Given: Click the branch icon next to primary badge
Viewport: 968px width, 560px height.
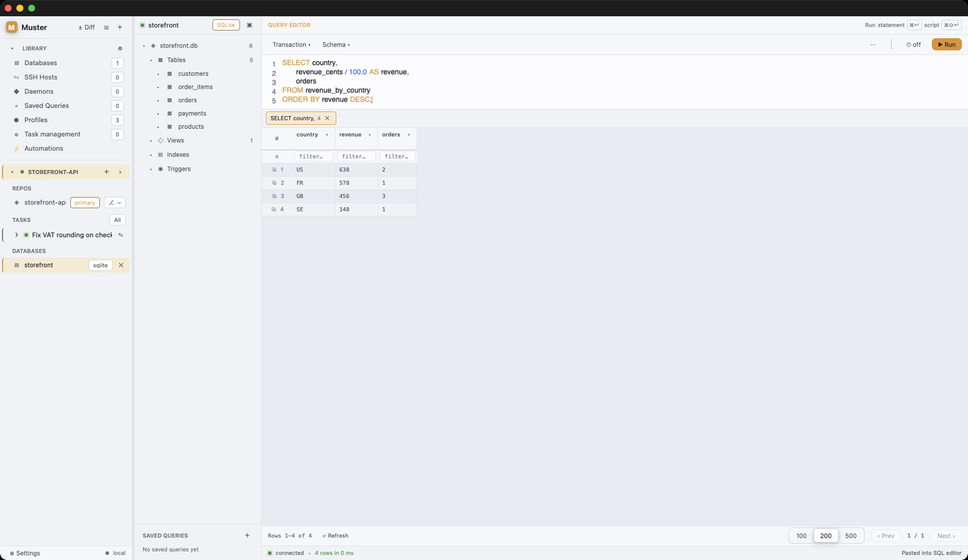Looking at the screenshot, I should (x=115, y=203).
